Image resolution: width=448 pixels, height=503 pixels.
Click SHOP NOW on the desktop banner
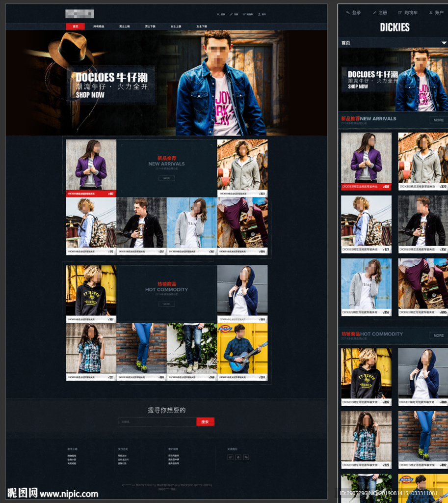(x=90, y=95)
